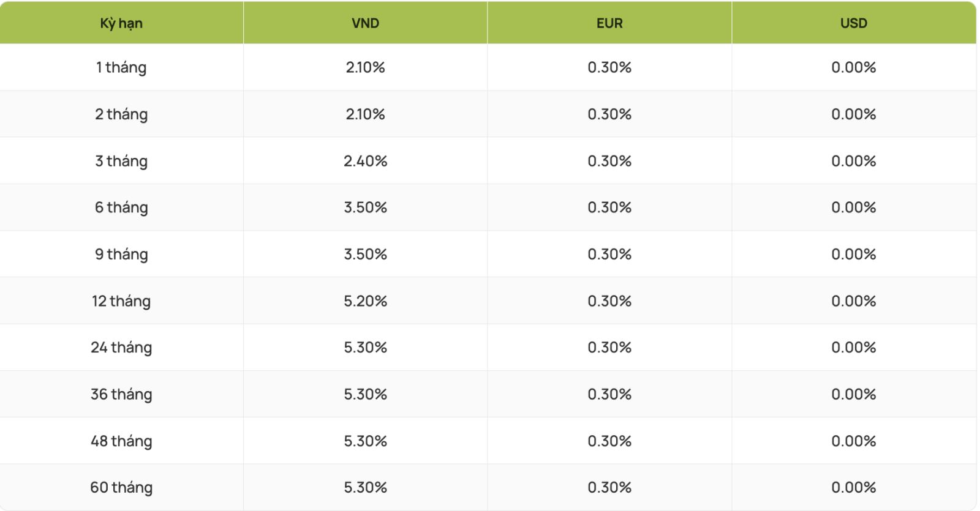Click EUR rate for 1 tháng
Viewport: 980px width, 511px height.
point(609,67)
